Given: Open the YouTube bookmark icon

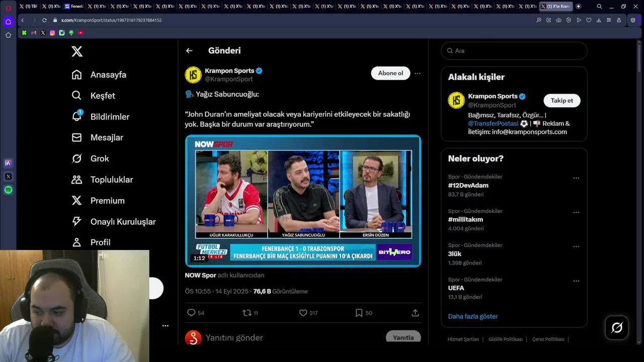Looking at the screenshot, I should [80, 33].
